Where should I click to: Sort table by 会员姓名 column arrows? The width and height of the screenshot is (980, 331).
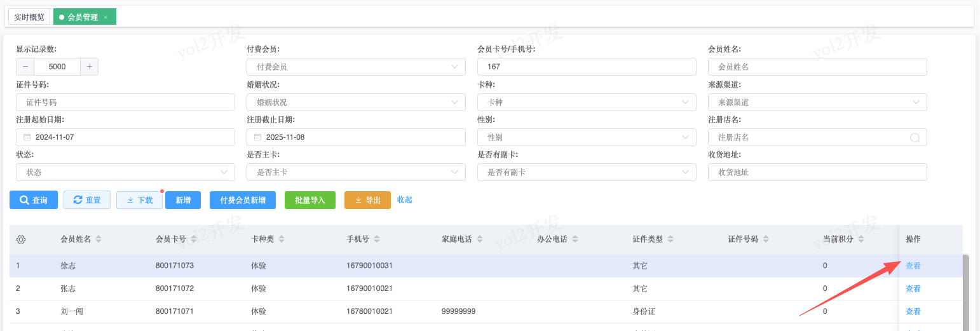99,240
